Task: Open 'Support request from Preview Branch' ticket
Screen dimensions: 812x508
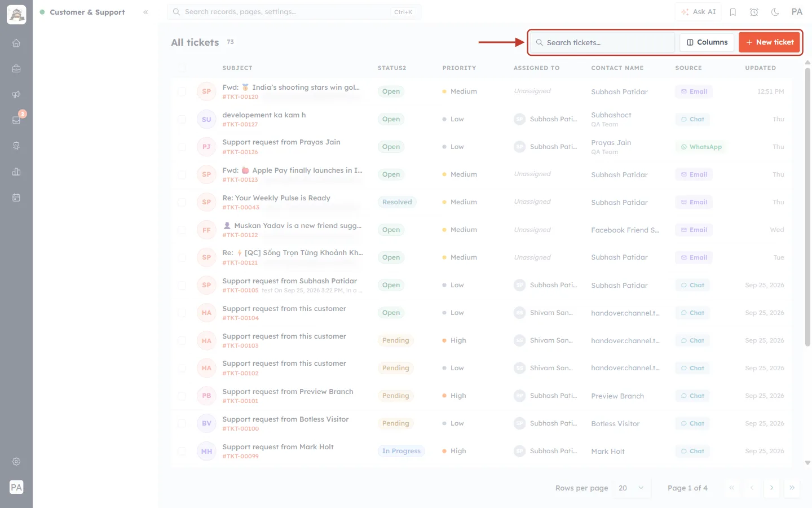Action: (x=288, y=392)
